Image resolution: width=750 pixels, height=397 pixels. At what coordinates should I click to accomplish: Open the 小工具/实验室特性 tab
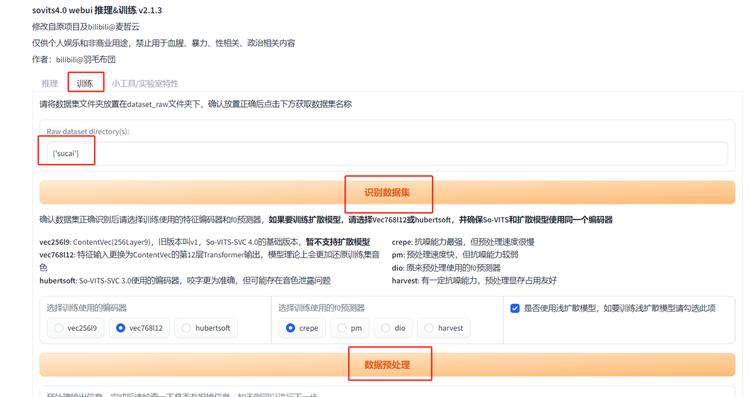coord(145,84)
